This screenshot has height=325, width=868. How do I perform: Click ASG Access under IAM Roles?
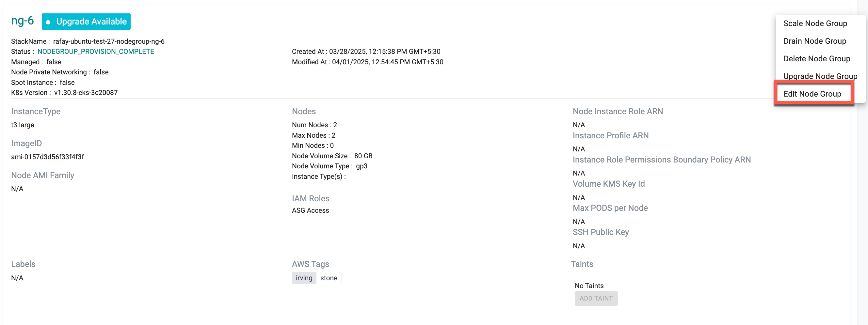coord(310,210)
